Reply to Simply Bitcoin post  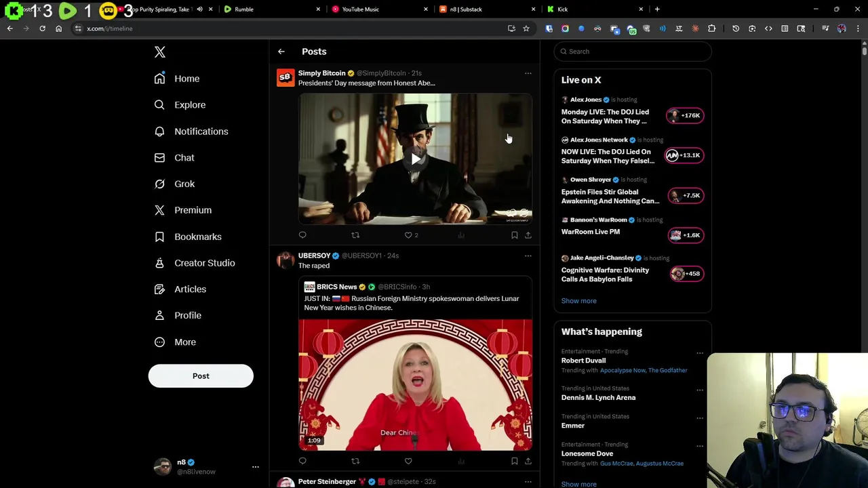[x=302, y=235]
